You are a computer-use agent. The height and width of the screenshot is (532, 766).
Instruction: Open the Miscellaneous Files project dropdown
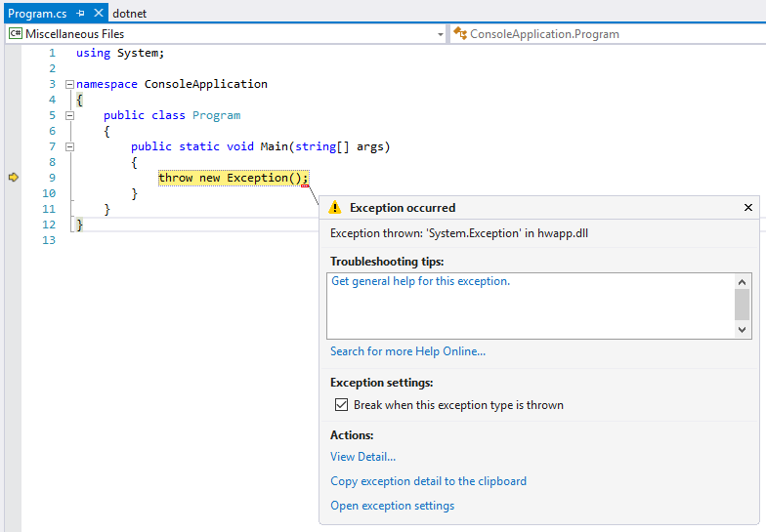pos(440,34)
